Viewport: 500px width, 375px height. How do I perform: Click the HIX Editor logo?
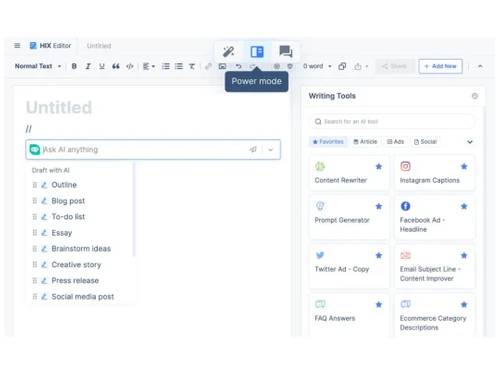coord(50,46)
